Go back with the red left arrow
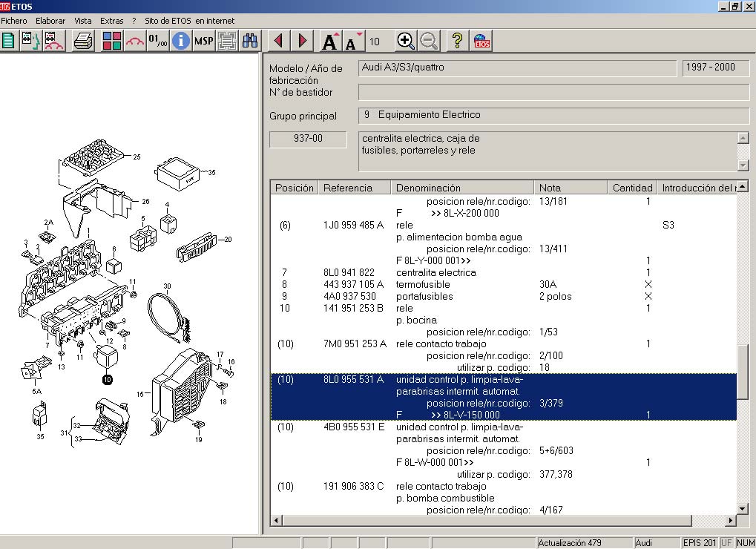This screenshot has width=756, height=549. (x=278, y=41)
